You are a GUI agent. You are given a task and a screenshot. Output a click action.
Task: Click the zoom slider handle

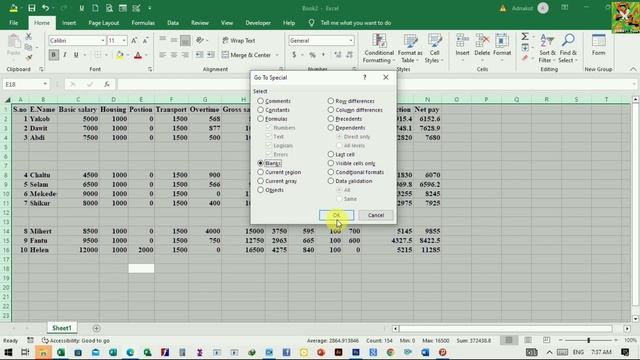[x=589, y=340]
